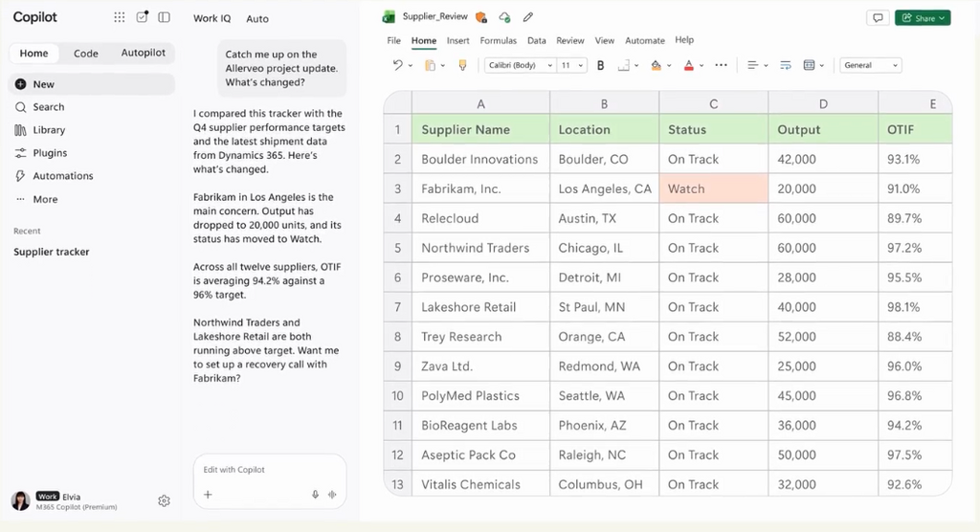Open the Calibri (Body) font dropdown
980x532 pixels.
pyautogui.click(x=520, y=65)
